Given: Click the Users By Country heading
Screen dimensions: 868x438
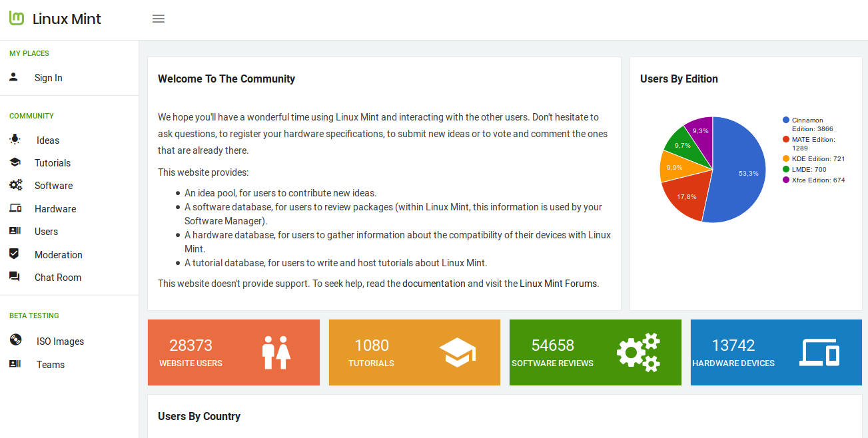Looking at the screenshot, I should tap(199, 416).
